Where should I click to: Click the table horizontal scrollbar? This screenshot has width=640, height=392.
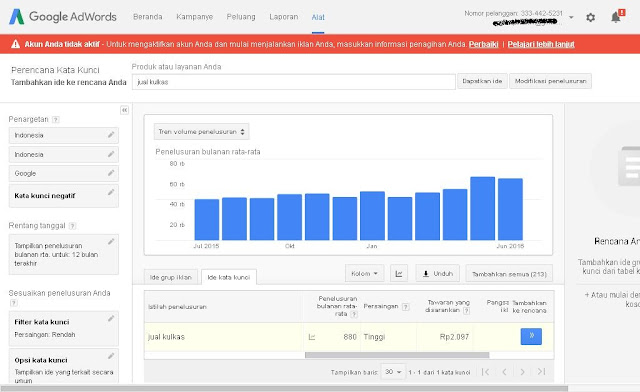point(397,355)
